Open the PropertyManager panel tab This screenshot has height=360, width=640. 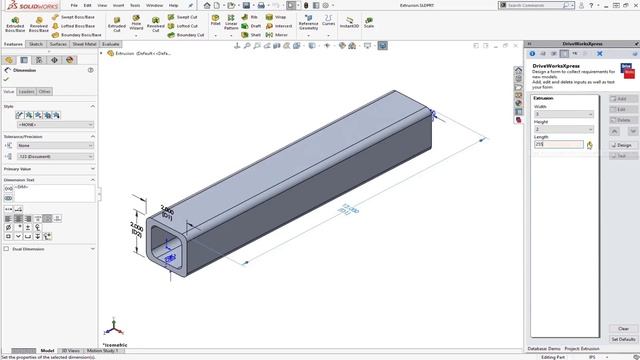pos(24,60)
